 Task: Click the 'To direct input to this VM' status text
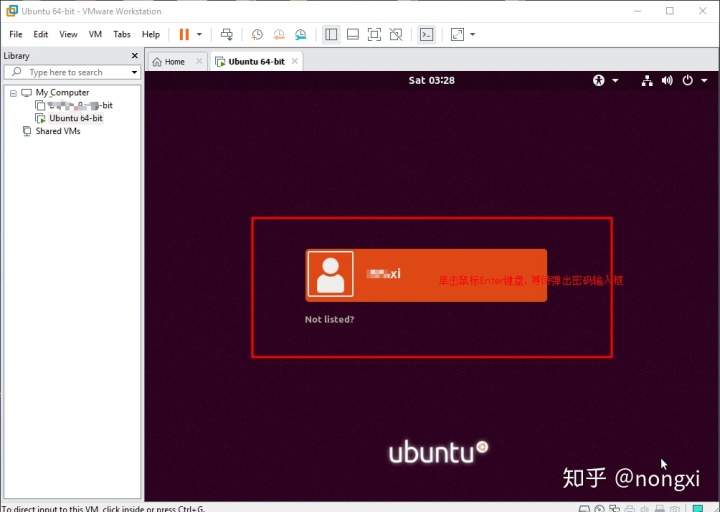click(x=103, y=509)
